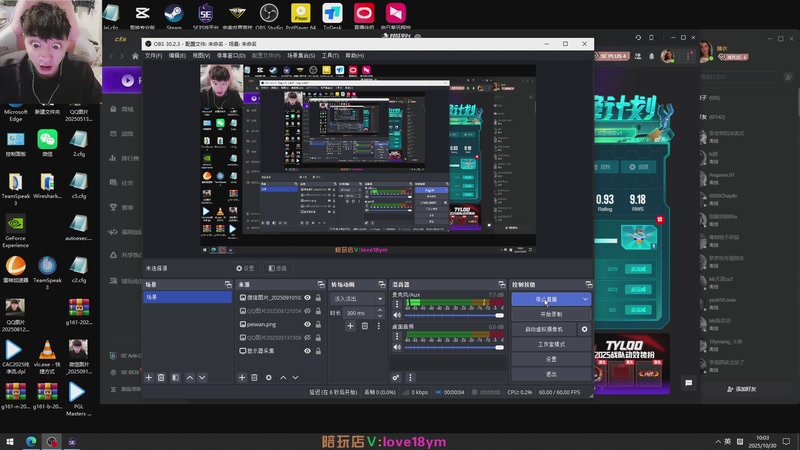Open Docks menu in OBS
The image size is (800, 450).
click(231, 56)
